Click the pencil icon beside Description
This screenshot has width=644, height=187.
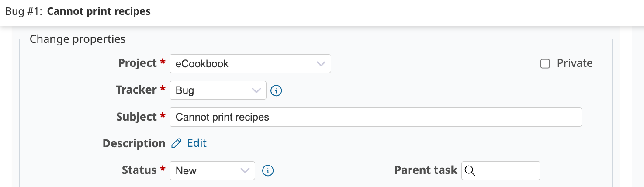[176, 143]
